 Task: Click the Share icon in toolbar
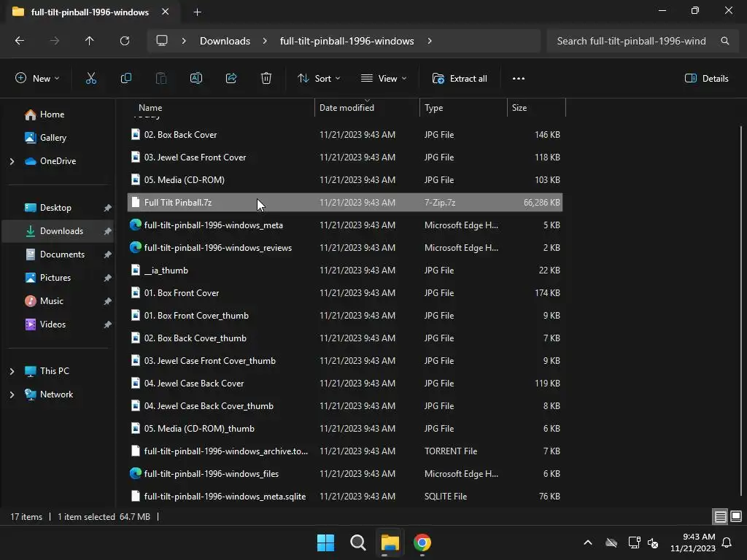(231, 79)
